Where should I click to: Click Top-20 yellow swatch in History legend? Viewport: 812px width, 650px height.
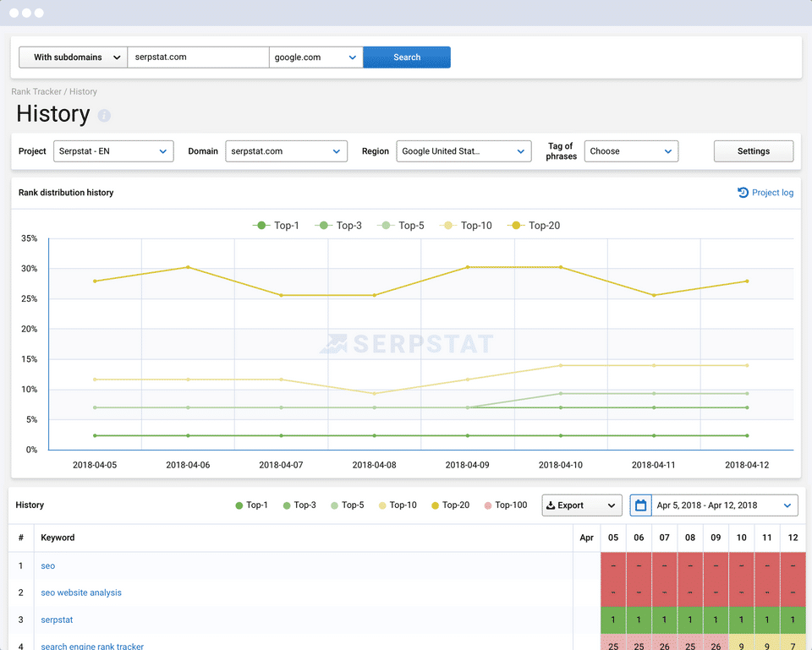click(x=435, y=505)
